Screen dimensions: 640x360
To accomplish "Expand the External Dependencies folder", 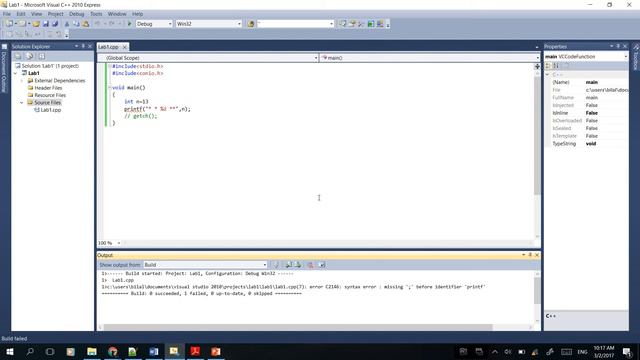I will click(x=22, y=81).
